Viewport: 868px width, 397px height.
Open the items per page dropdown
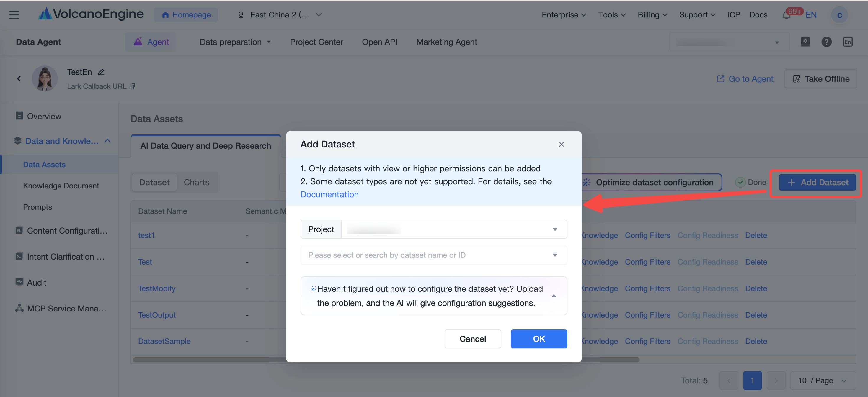pyautogui.click(x=823, y=380)
